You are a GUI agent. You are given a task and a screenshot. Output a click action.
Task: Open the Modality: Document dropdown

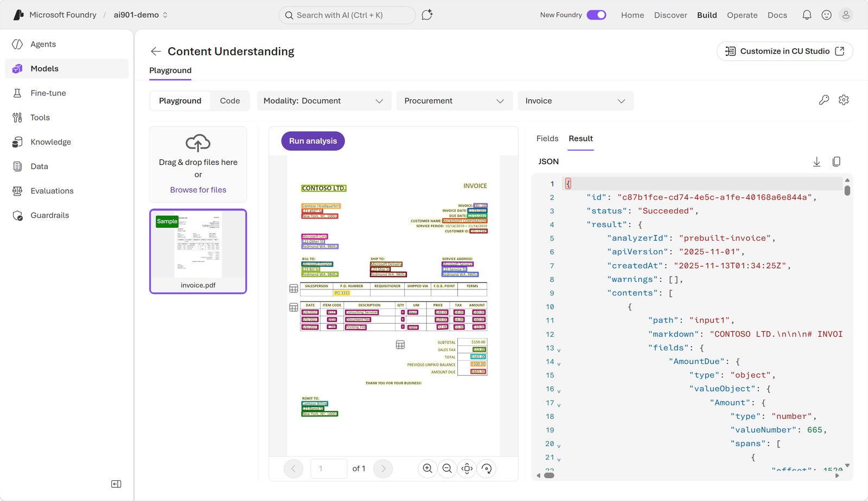click(x=324, y=101)
